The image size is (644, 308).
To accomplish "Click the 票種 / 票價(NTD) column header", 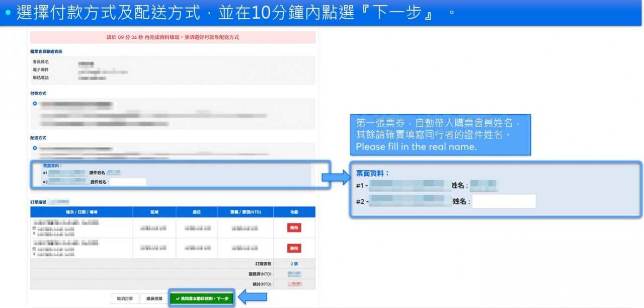I will [245, 212].
